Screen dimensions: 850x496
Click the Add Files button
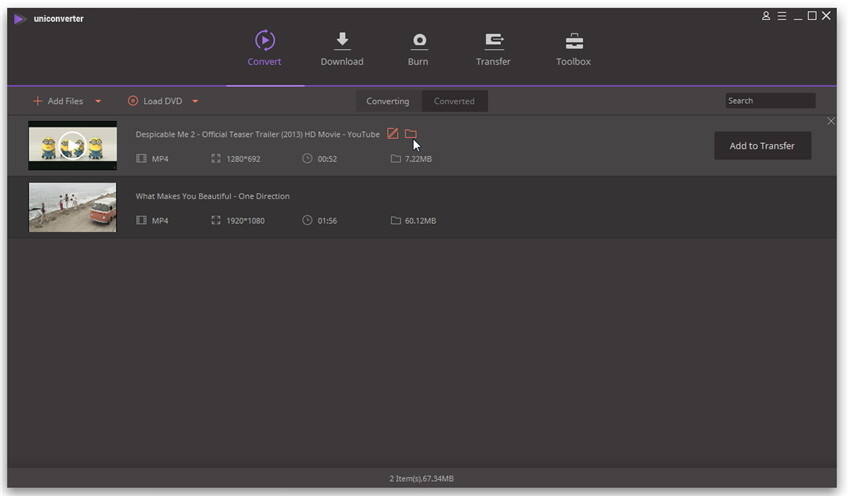click(58, 101)
